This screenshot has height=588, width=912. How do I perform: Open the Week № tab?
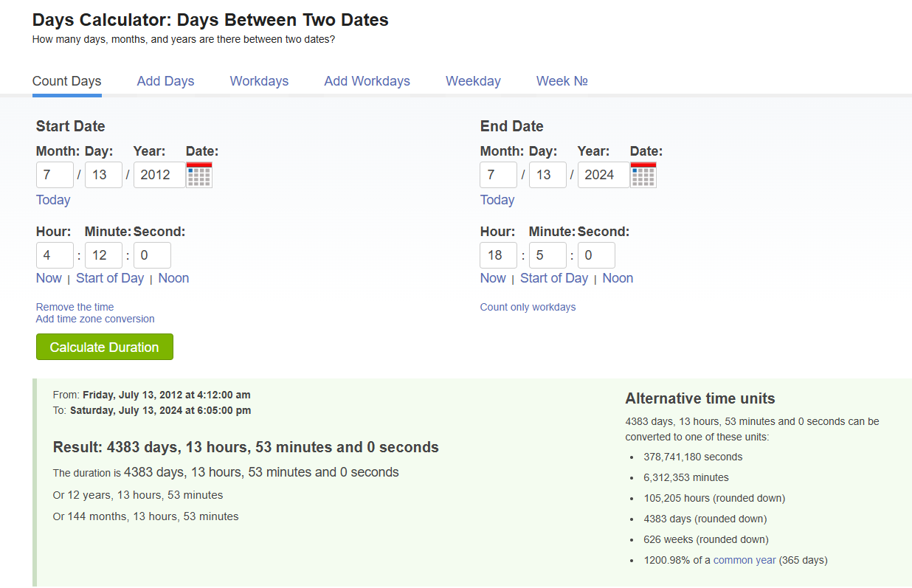pos(562,81)
